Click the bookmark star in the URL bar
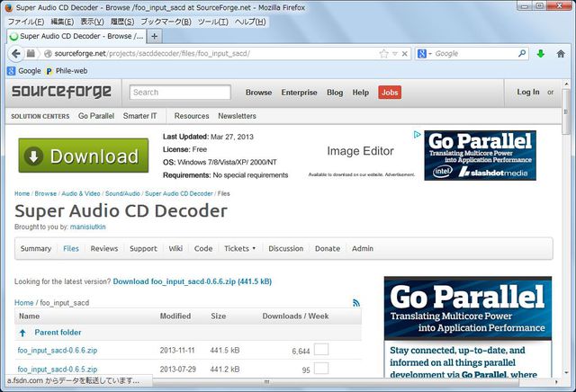Screen dimensions: 576x392 [383, 54]
